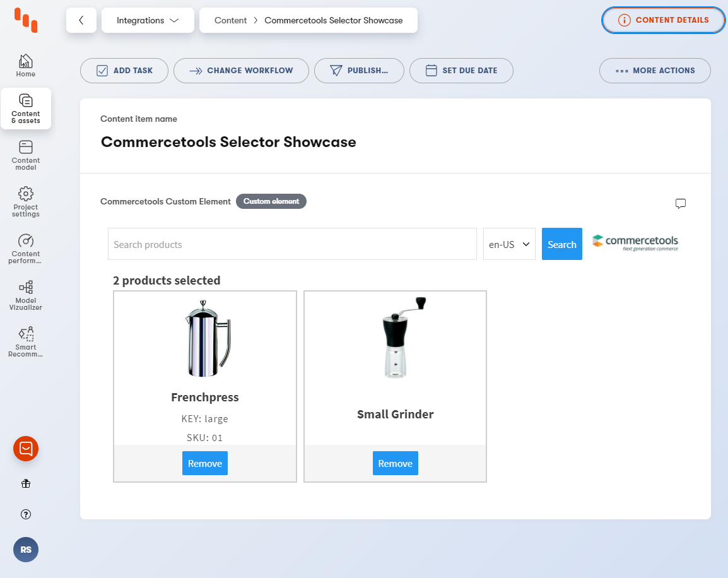
Task: Go back using the left chevron button
Action: pyautogui.click(x=81, y=20)
